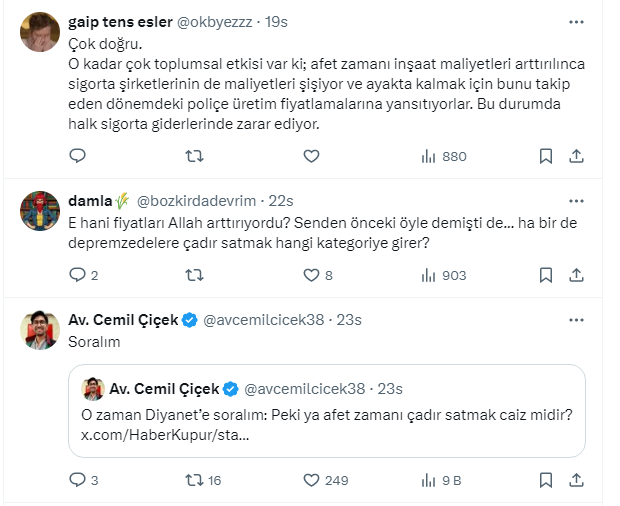Viewport: 620px width, 506px height.
Task: Retweet damla's tweet
Action: [x=195, y=275]
